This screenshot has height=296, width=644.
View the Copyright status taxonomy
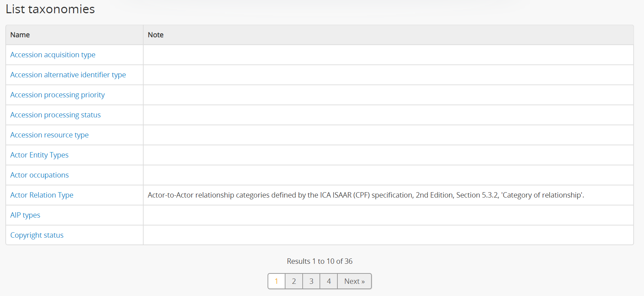point(37,235)
